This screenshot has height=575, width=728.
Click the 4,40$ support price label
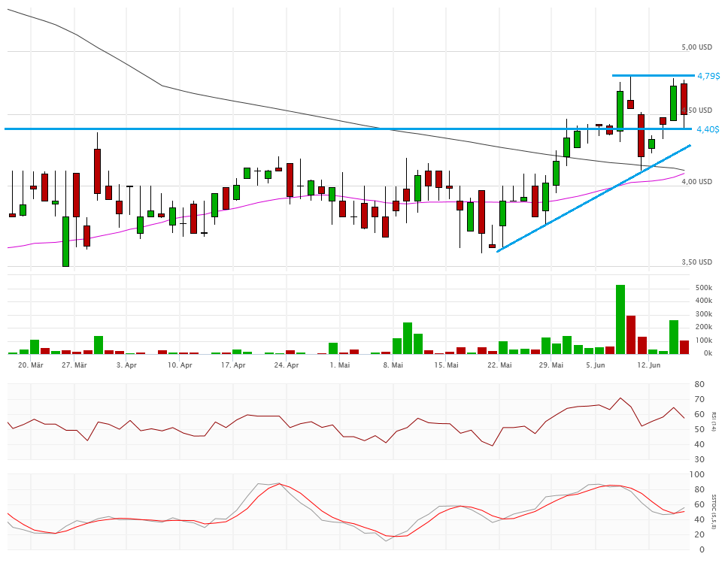(x=708, y=129)
